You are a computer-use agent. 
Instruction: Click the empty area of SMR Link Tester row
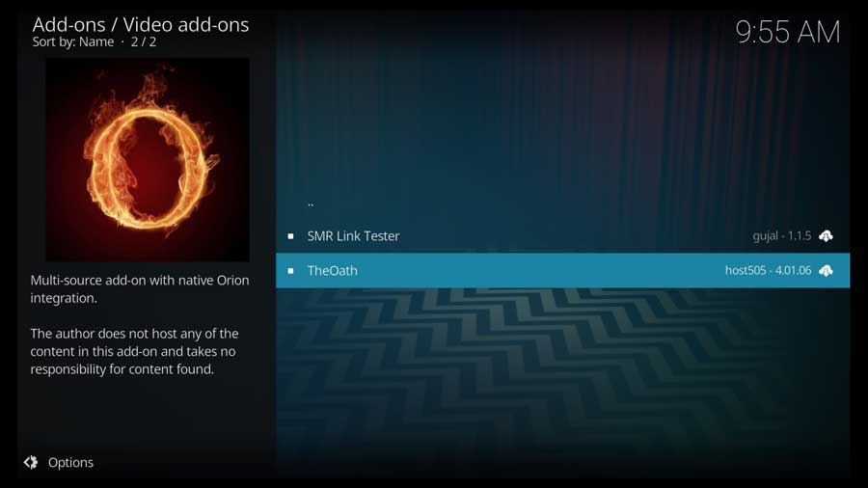click(x=576, y=236)
